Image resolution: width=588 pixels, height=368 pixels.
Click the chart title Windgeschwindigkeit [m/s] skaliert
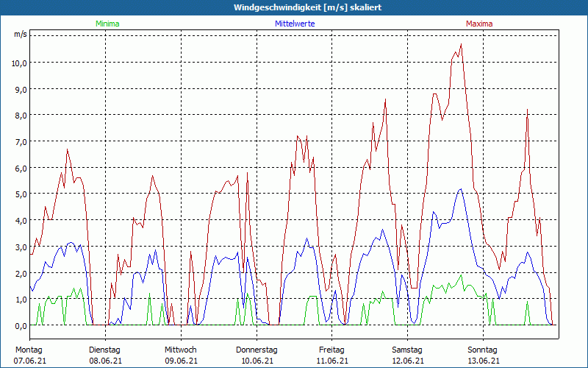click(x=307, y=7)
